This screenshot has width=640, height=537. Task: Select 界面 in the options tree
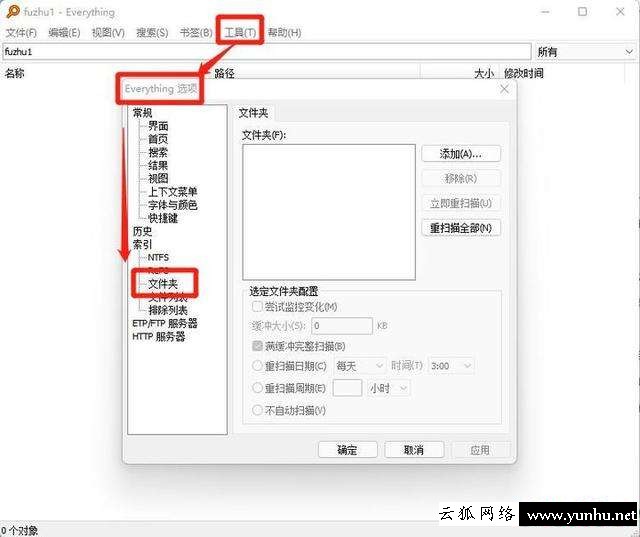tap(158, 126)
